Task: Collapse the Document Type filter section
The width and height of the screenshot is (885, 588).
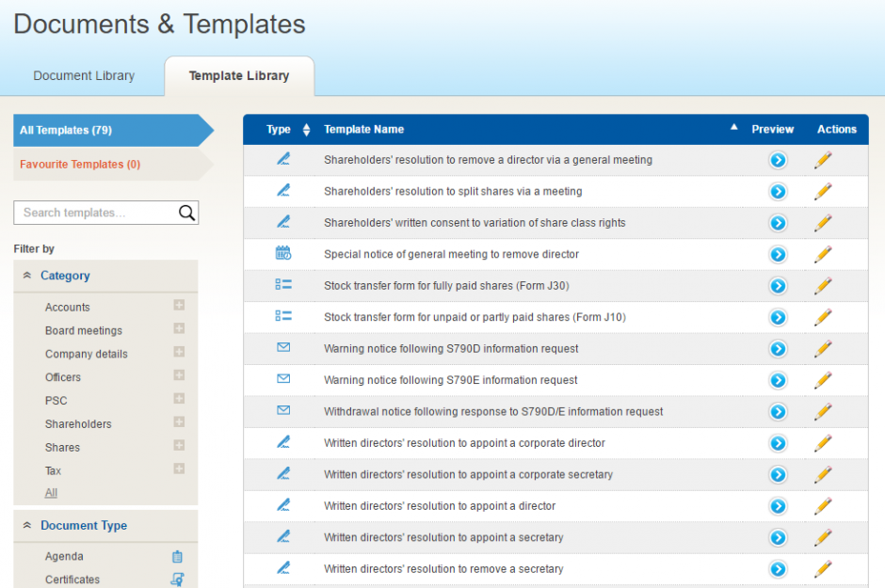Action: tap(27, 526)
